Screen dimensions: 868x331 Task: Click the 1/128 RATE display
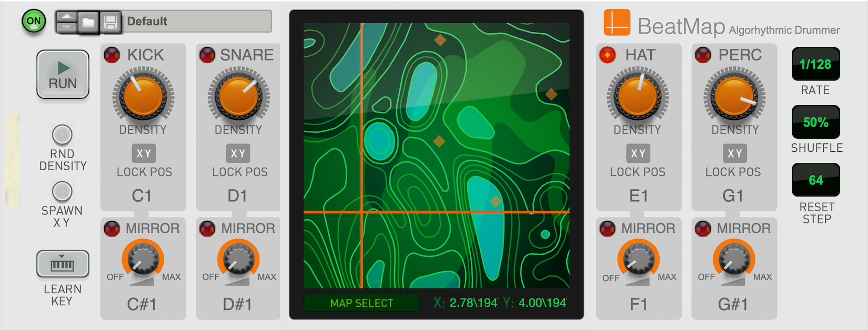click(816, 64)
